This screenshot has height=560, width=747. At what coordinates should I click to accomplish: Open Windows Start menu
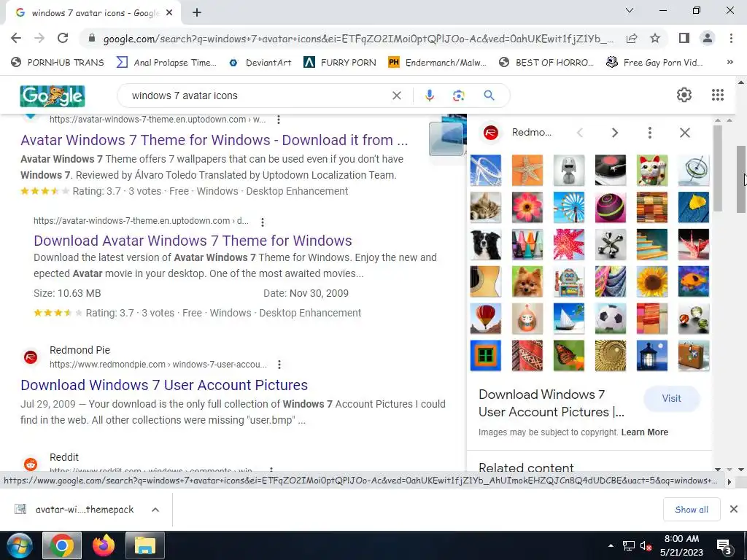pos(20,545)
